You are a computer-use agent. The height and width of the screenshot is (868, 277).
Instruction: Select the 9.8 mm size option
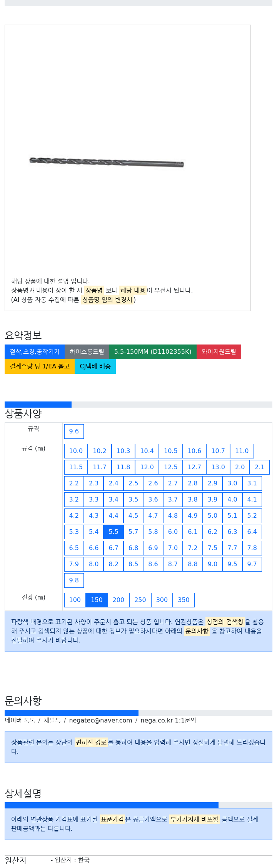[74, 580]
